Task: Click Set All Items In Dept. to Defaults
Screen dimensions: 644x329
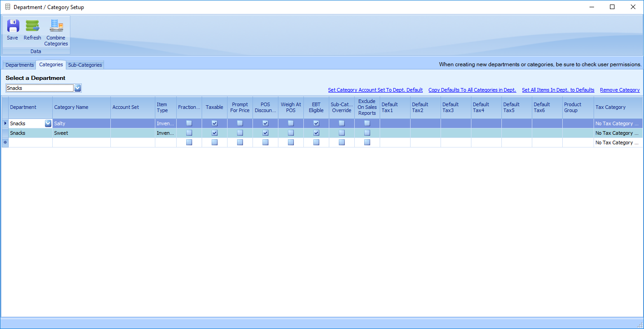Action: [558, 90]
